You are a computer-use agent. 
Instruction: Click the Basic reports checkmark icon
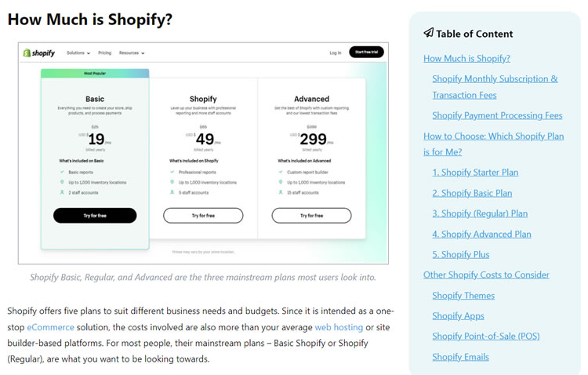pyautogui.click(x=62, y=172)
